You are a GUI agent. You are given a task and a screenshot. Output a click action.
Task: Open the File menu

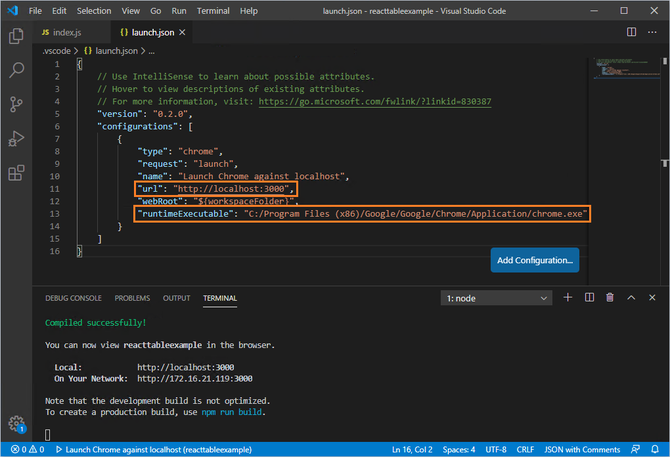[35, 11]
